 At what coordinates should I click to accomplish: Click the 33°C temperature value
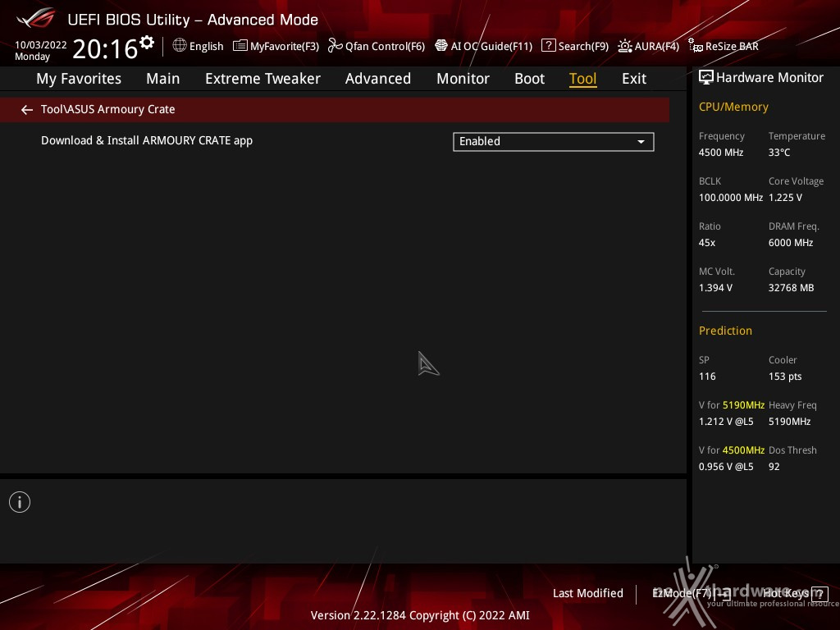[x=779, y=152]
